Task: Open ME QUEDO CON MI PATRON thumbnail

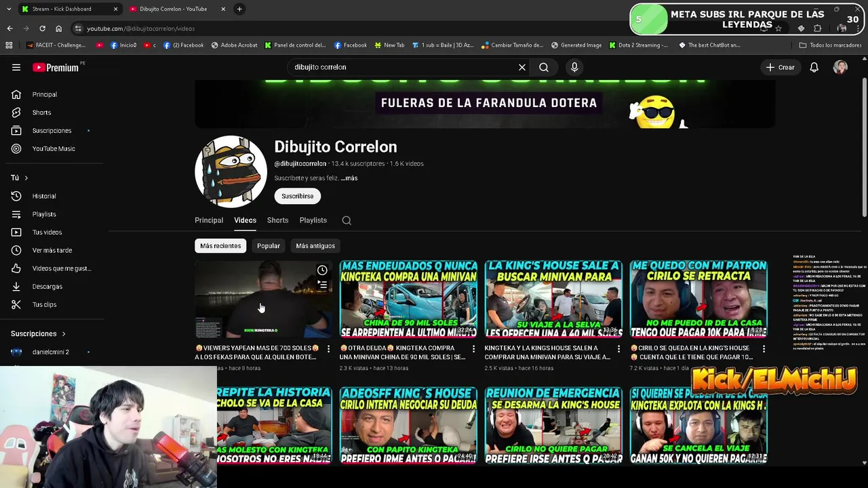Action: pos(698,299)
